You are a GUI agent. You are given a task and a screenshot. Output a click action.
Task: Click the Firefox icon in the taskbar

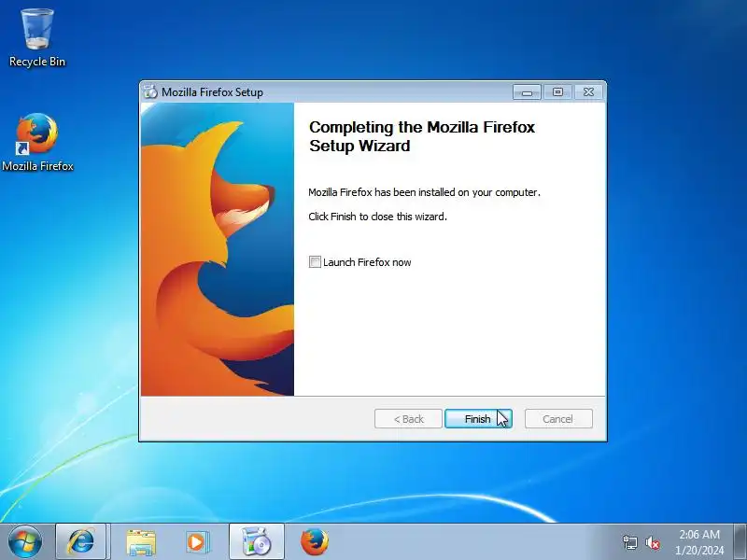pos(315,542)
